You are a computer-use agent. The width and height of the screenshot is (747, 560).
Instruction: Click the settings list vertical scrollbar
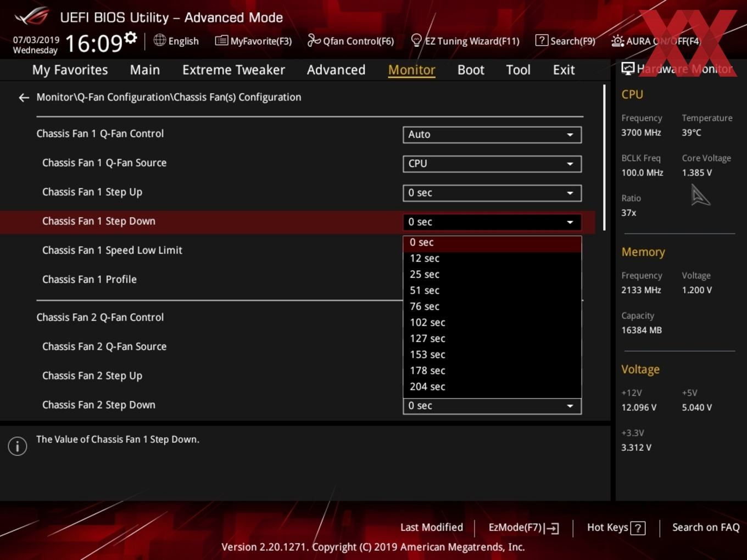tap(604, 158)
